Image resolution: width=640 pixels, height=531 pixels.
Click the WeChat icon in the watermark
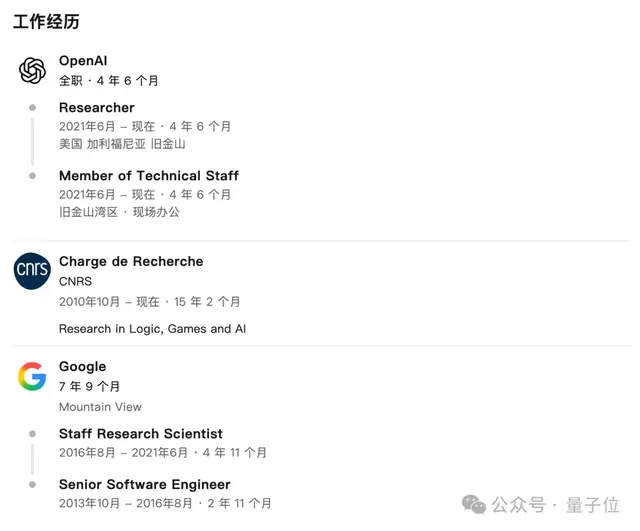coord(477,505)
